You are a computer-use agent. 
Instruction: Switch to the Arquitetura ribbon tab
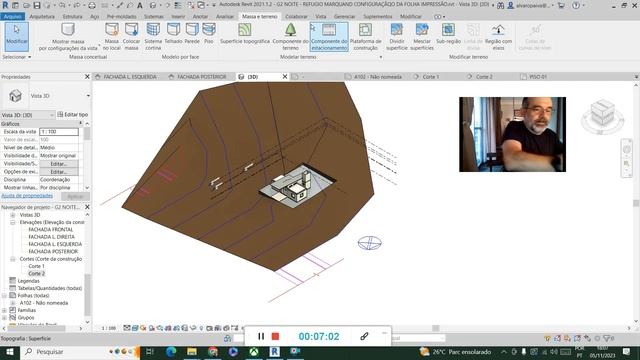[42, 16]
